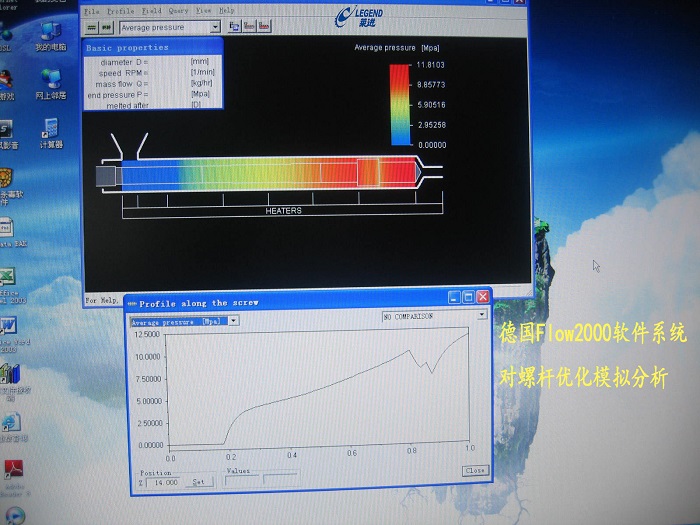Viewport: 700px width, 525px height.
Task: Open the books-shaped archive desktop icon
Action: click(11, 383)
